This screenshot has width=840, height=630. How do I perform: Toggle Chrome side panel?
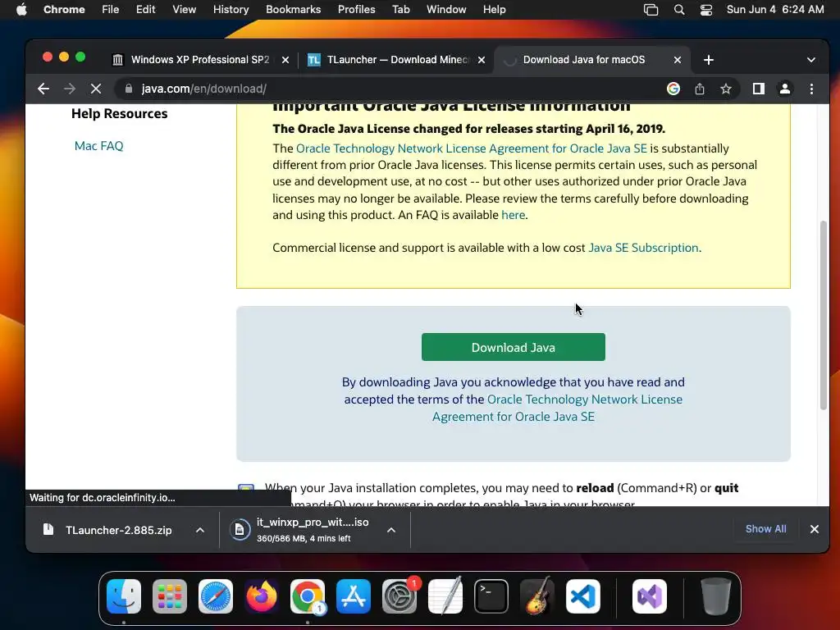click(759, 89)
